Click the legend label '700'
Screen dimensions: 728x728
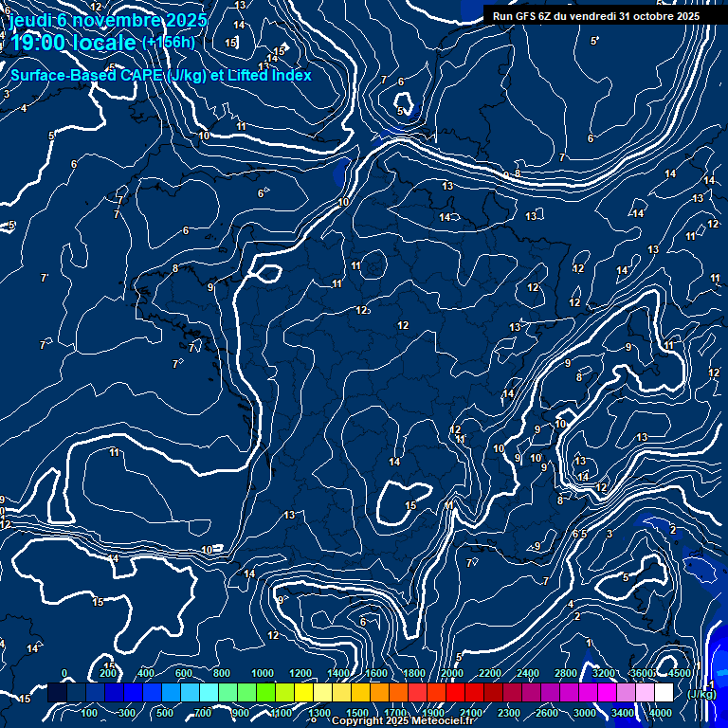tap(203, 713)
